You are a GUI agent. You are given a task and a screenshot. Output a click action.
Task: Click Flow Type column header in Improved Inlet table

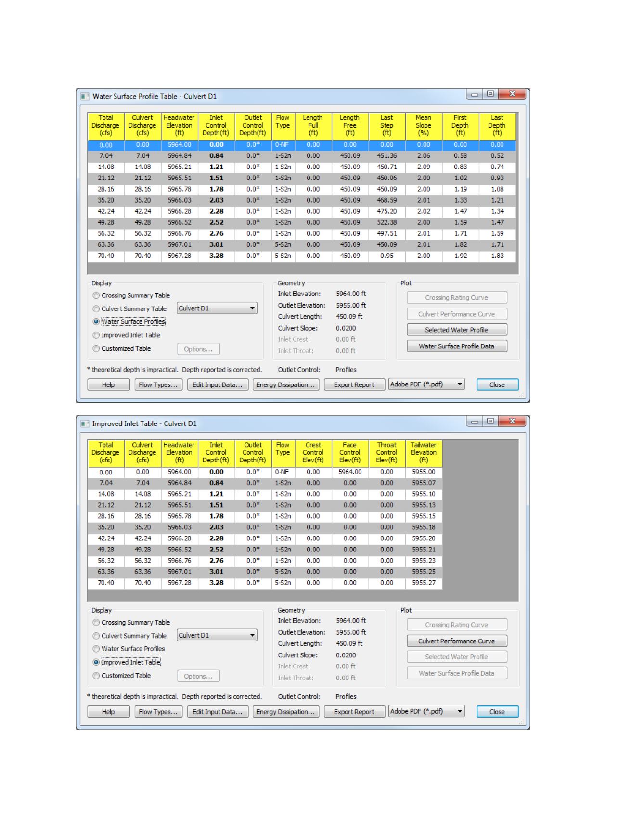click(x=283, y=453)
